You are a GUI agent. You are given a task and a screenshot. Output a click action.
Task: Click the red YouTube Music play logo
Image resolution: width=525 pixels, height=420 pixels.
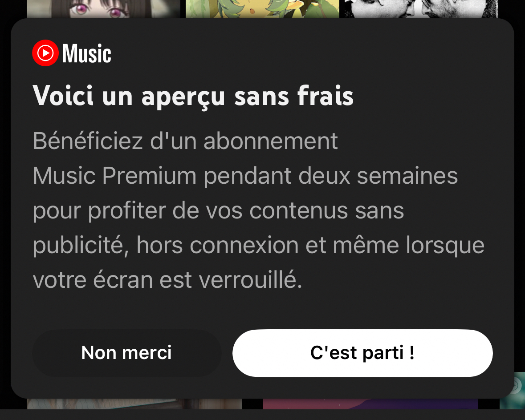tap(45, 53)
